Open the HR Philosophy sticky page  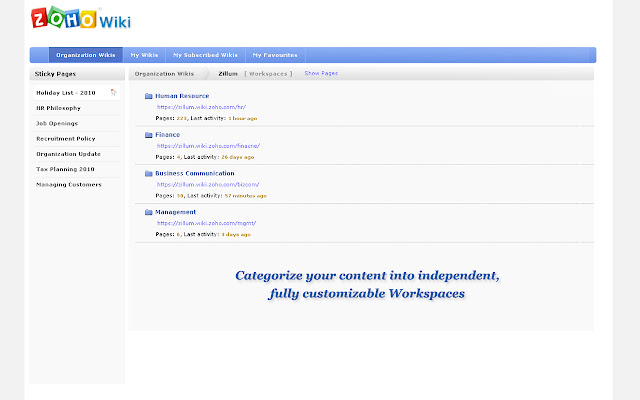point(58,108)
